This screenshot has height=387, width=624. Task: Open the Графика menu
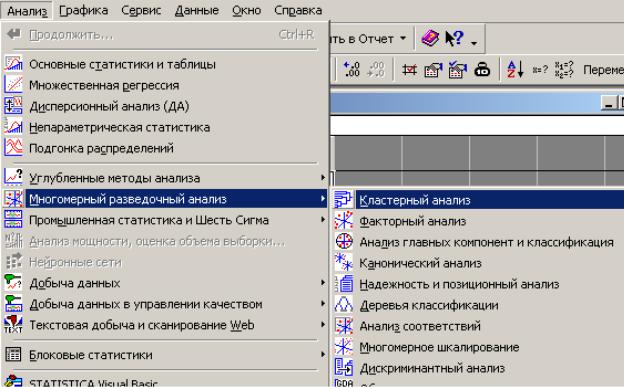83,10
